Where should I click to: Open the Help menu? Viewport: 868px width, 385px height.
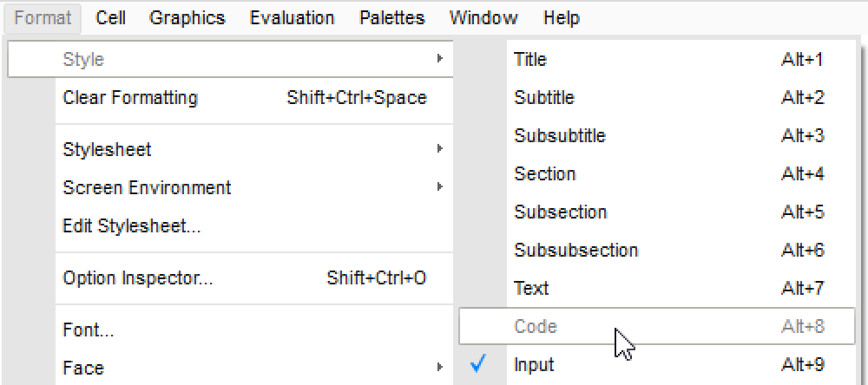coord(562,17)
